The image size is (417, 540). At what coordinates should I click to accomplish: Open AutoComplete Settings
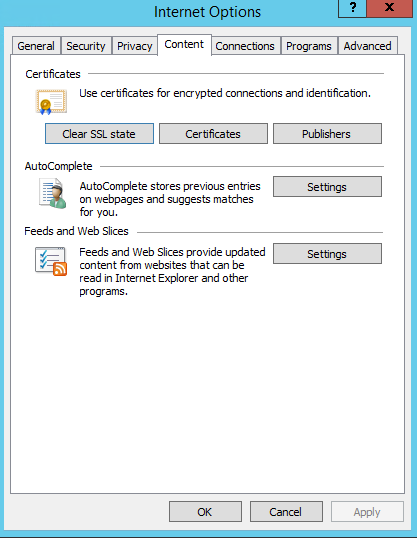[327, 187]
